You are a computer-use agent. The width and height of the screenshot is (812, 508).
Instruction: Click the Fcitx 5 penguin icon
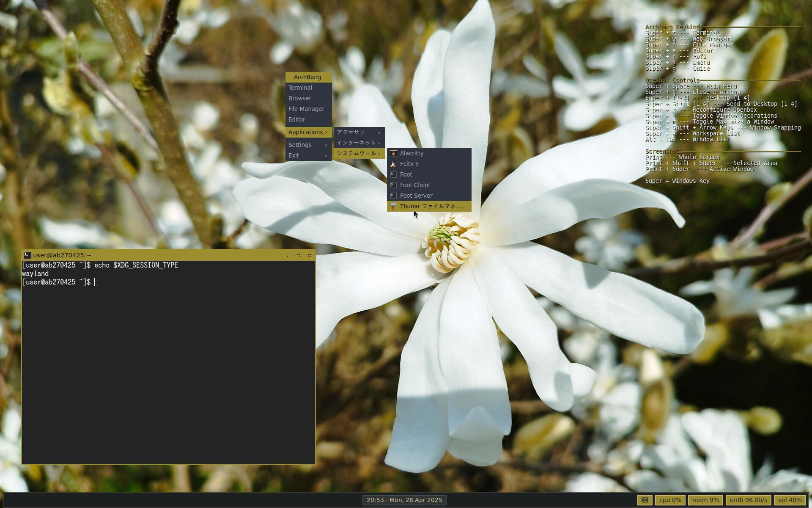(x=393, y=164)
